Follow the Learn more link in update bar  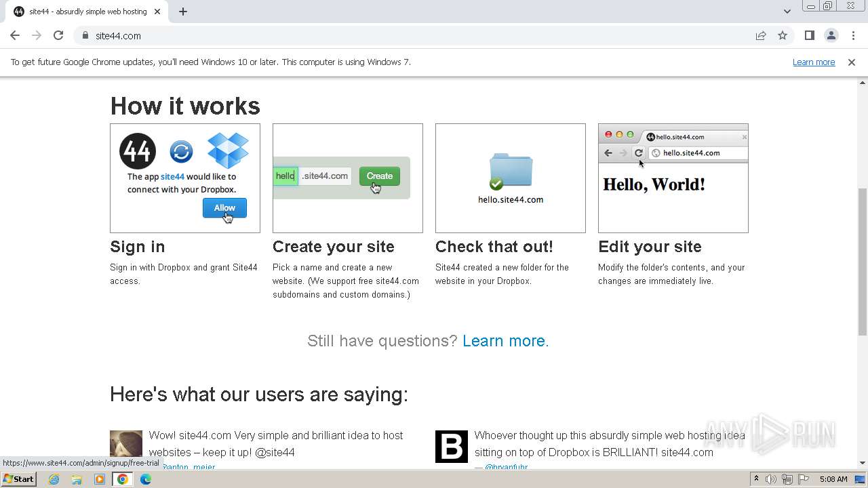(x=814, y=62)
